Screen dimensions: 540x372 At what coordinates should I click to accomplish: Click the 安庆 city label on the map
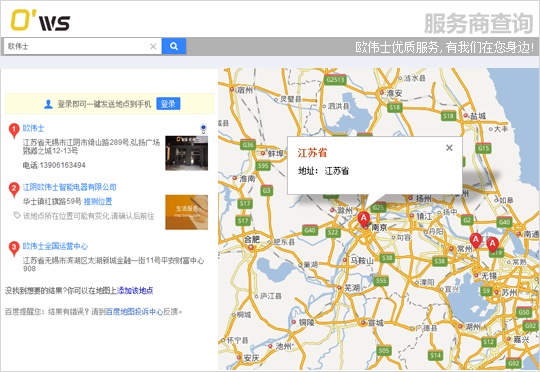point(251,358)
